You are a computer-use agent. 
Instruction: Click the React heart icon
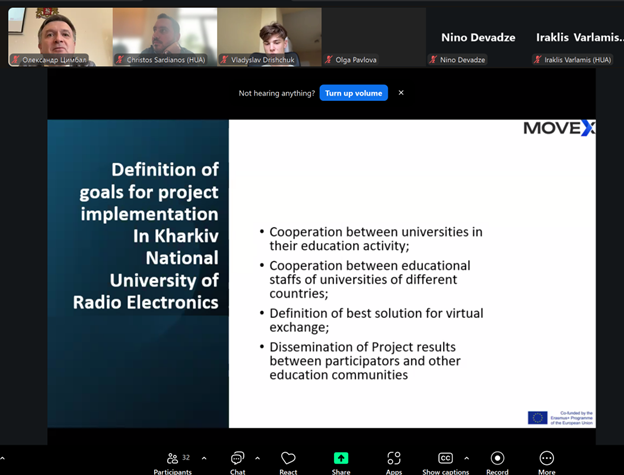288,459
